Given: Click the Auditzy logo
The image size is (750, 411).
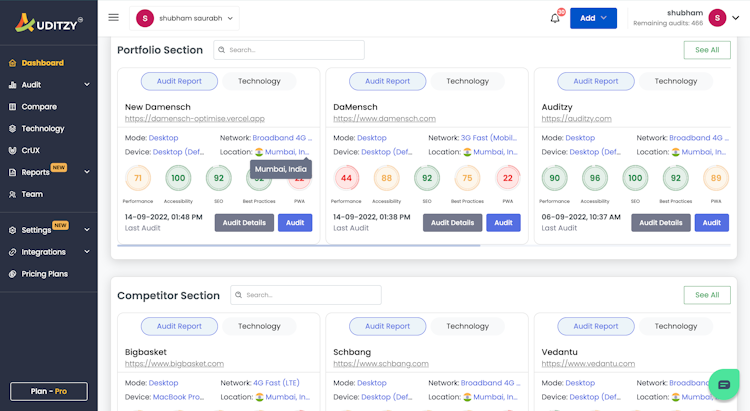Looking at the screenshot, I should [48, 22].
